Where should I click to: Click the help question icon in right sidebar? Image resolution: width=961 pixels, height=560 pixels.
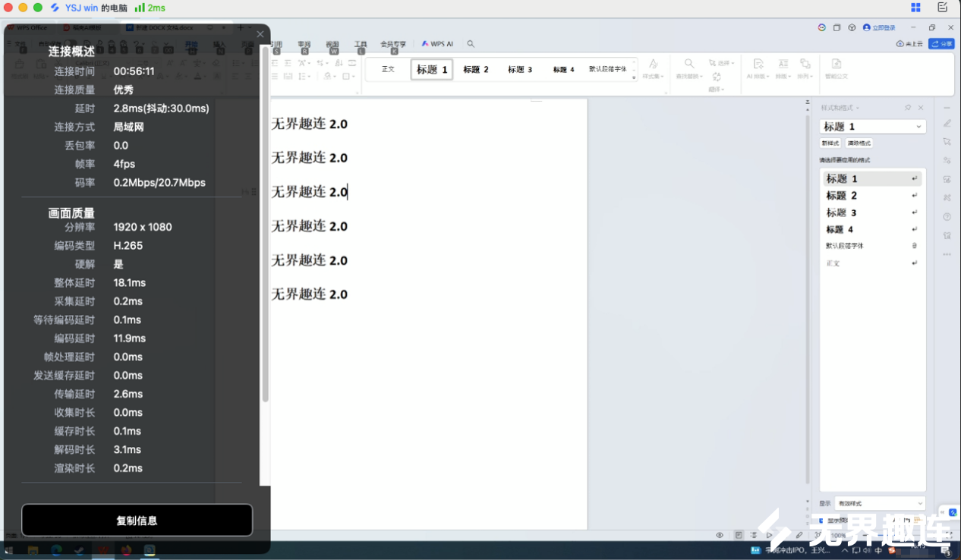pos(947,217)
